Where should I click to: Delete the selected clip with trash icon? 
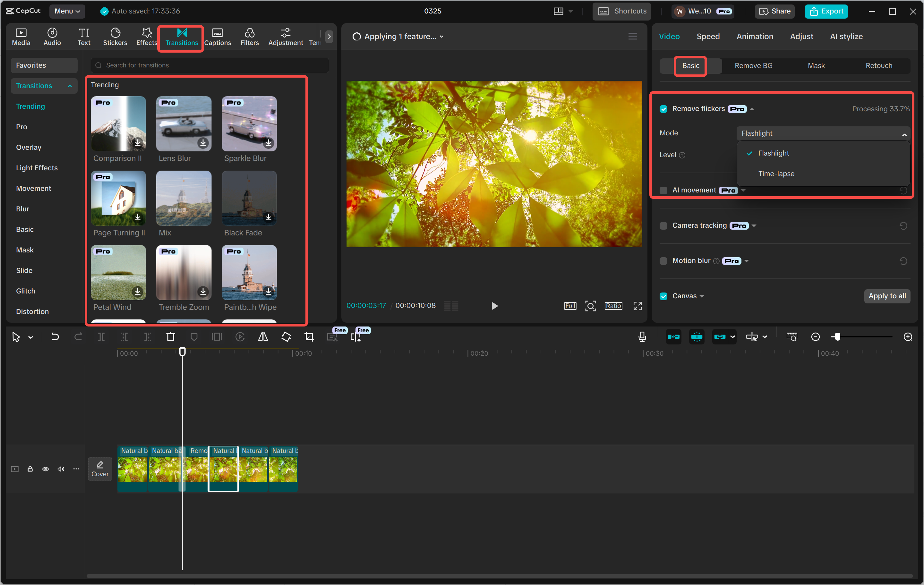[x=170, y=337]
